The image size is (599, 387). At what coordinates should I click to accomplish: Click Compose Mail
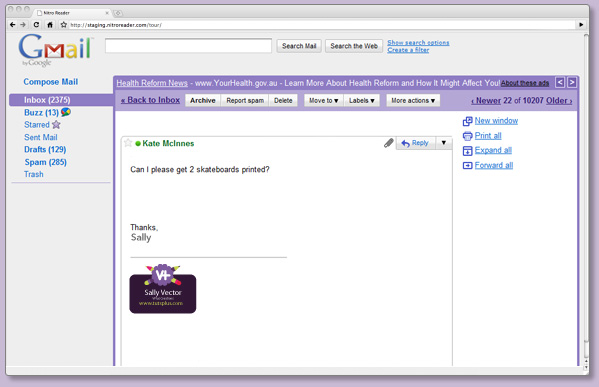[50, 82]
